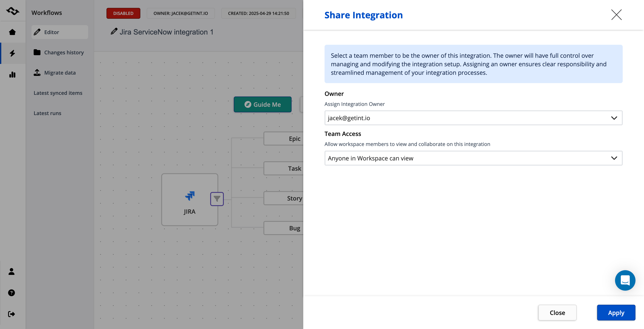644x329 pixels.
Task: Click the OWNER: JACEK@GETINT.IO badge
Action: click(181, 13)
